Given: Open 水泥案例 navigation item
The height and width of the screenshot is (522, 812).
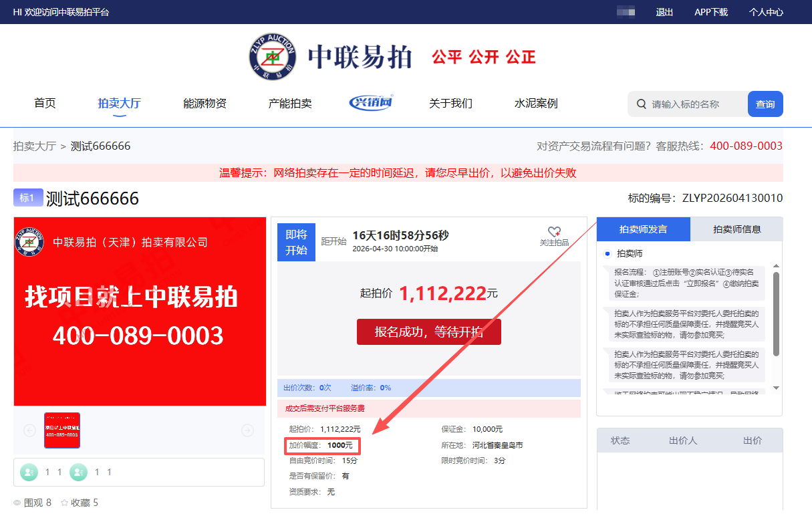Looking at the screenshot, I should [536, 104].
